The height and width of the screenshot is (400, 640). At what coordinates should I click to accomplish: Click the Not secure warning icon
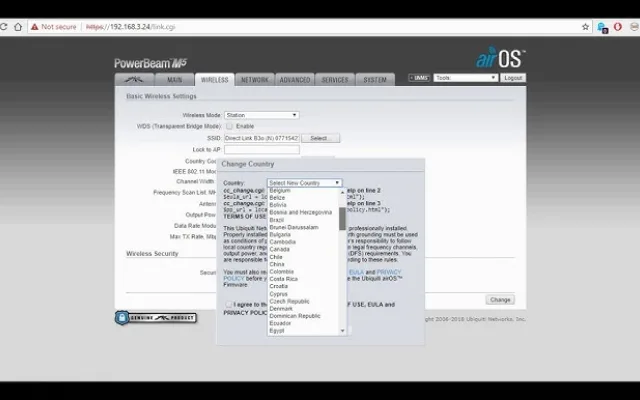(35, 27)
